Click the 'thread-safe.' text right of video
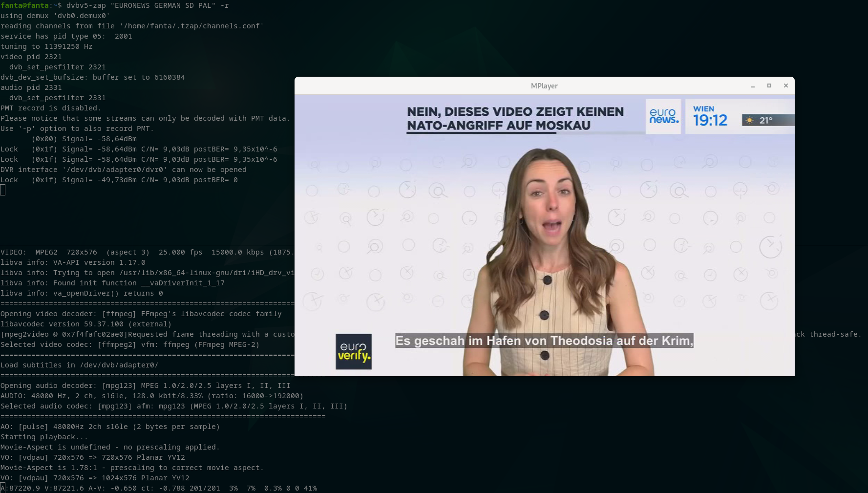This screenshot has width=868, height=493. tap(835, 334)
